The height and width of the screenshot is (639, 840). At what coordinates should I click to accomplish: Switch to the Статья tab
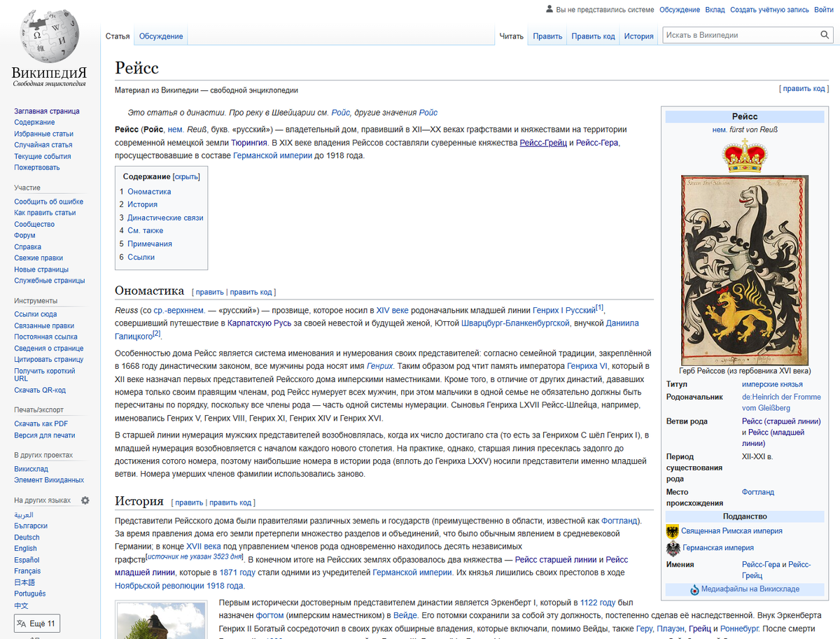point(118,36)
